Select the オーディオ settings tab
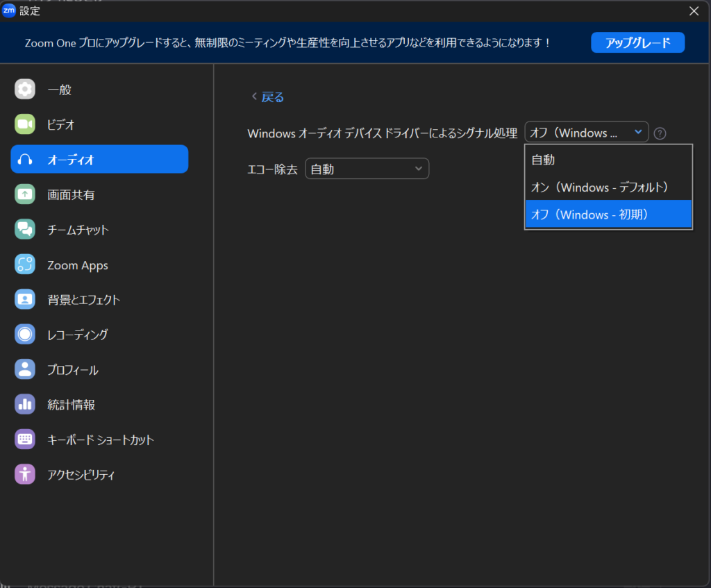The height and width of the screenshot is (588, 711). click(x=99, y=159)
